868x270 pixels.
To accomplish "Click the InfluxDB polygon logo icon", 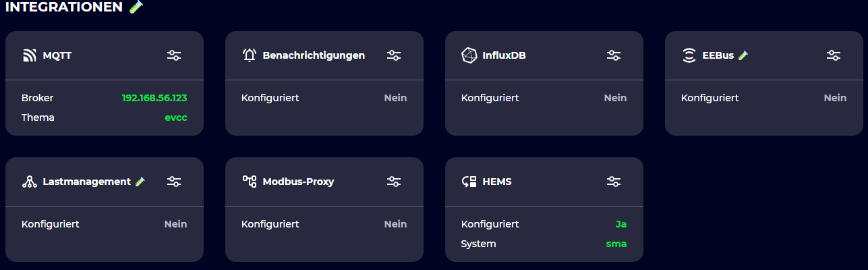I will coord(469,55).
